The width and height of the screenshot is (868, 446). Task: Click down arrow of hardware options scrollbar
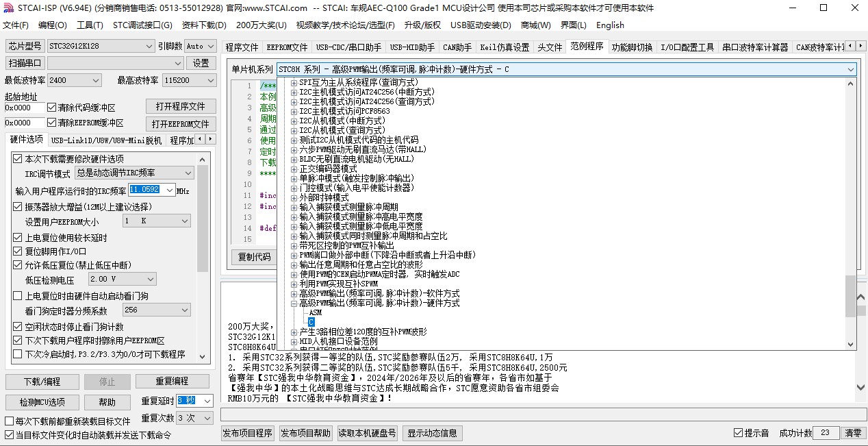point(203,356)
